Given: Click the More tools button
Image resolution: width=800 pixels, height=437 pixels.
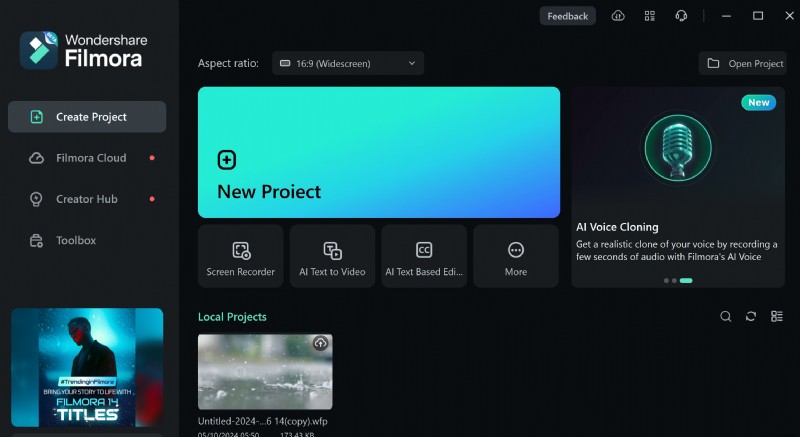Looking at the screenshot, I should [x=516, y=256].
